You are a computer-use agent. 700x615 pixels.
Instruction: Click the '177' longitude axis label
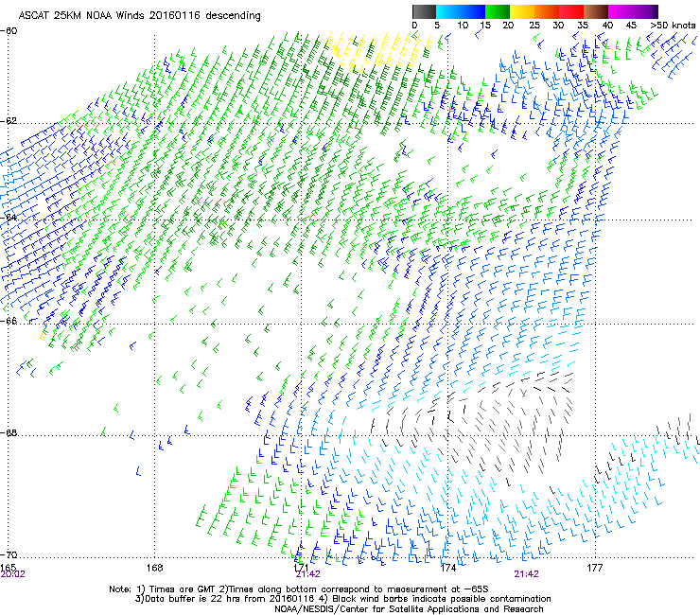(x=594, y=568)
